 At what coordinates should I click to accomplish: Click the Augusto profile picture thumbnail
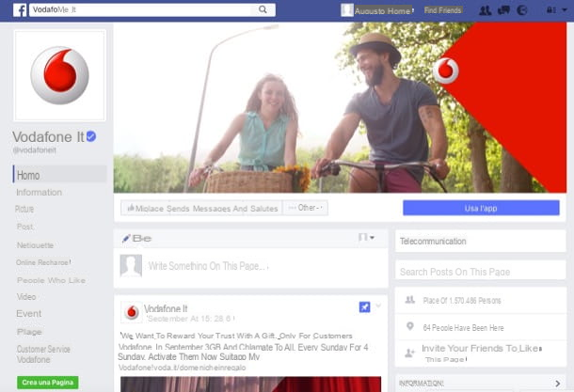(x=347, y=10)
